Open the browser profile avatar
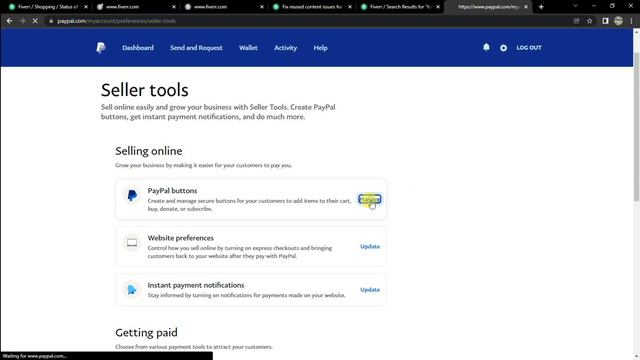This screenshot has height=360, width=640. pyautogui.click(x=618, y=21)
